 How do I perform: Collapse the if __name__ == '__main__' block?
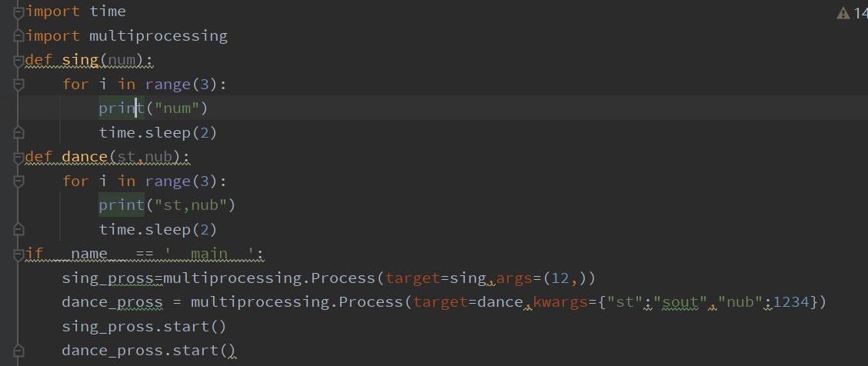19,254
